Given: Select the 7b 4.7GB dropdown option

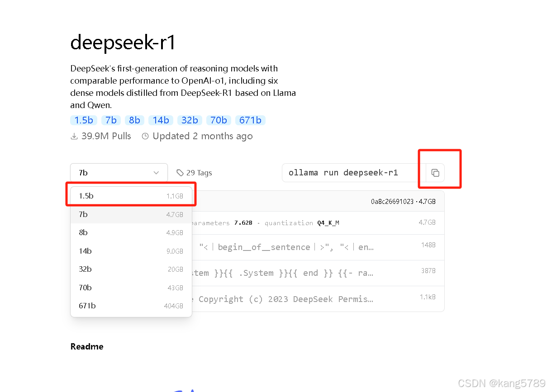Looking at the screenshot, I should pos(131,214).
